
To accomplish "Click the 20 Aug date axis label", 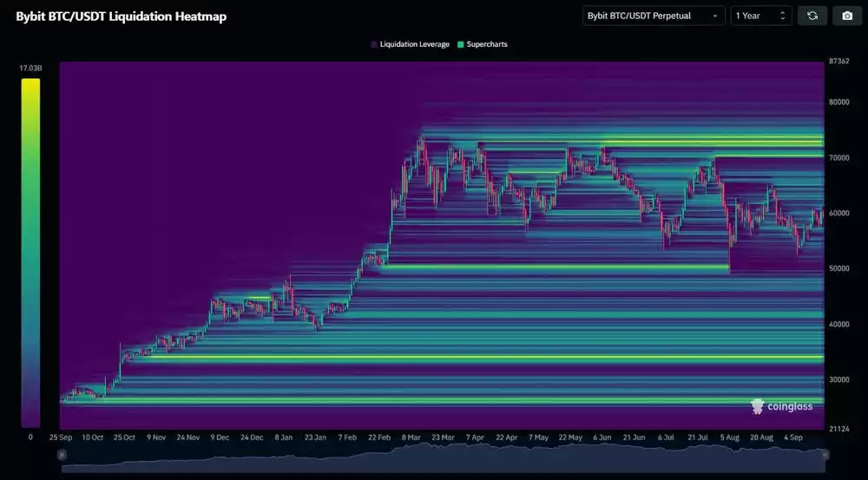I will pos(761,437).
